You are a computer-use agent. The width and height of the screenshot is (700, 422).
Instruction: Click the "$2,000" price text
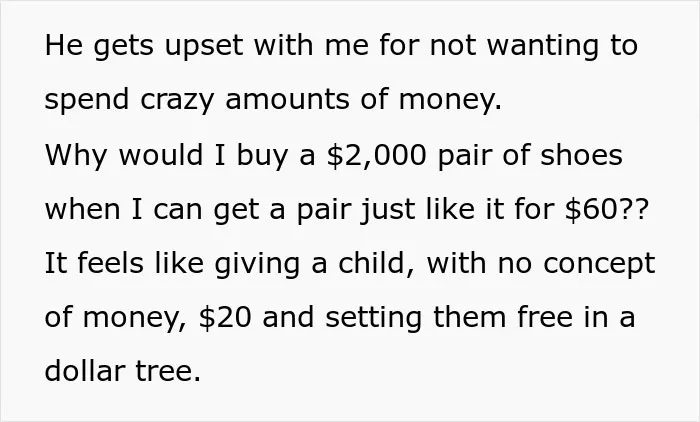376,155
